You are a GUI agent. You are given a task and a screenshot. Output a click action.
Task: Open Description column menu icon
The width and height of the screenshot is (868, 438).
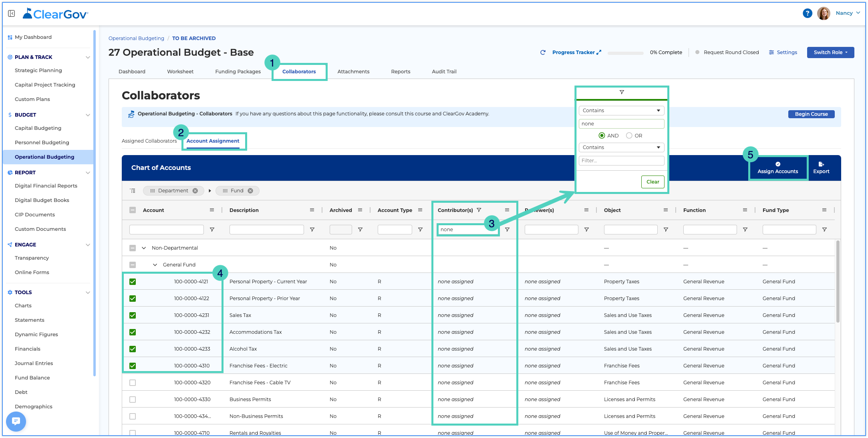(312, 210)
